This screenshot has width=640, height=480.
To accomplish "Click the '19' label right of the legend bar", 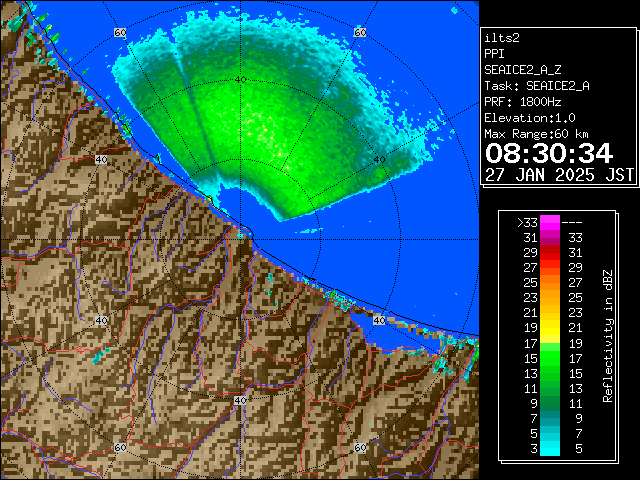I will 576,344.
